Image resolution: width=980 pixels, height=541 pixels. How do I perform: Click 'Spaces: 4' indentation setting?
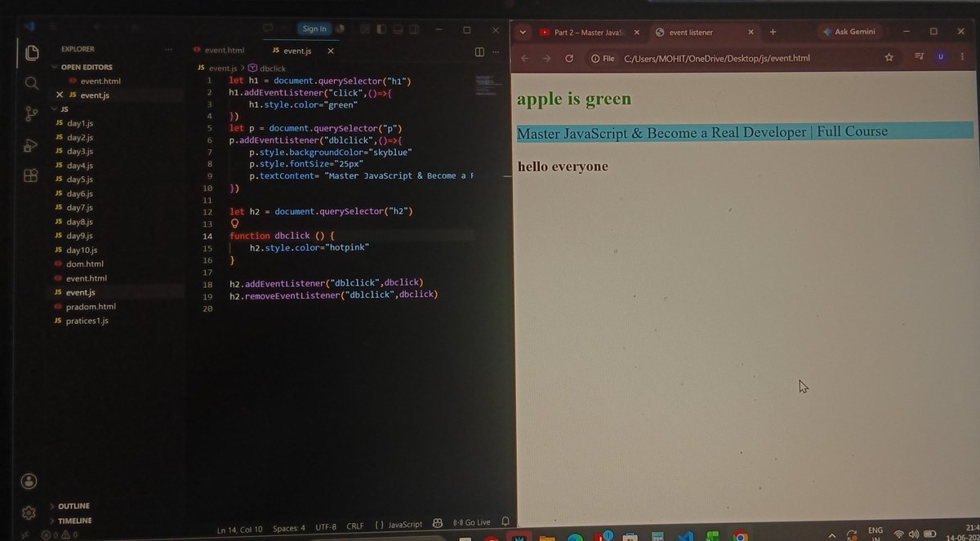click(x=288, y=527)
